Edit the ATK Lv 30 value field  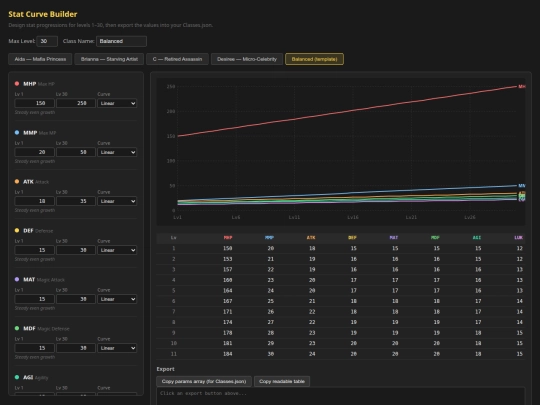[x=76, y=201]
